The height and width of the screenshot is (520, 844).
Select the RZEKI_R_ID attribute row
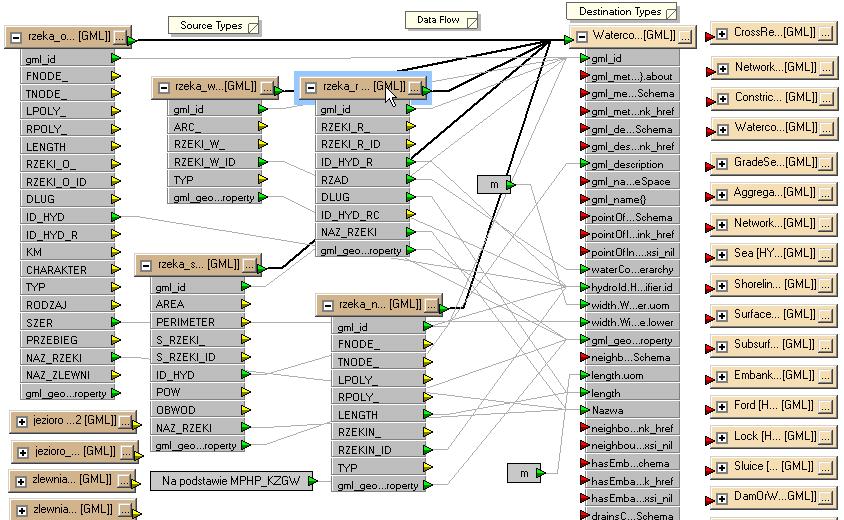[361, 144]
